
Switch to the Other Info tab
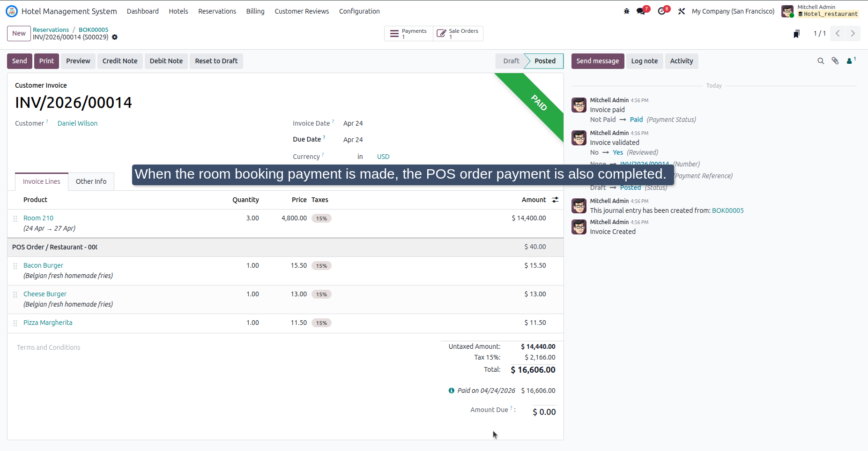91,181
